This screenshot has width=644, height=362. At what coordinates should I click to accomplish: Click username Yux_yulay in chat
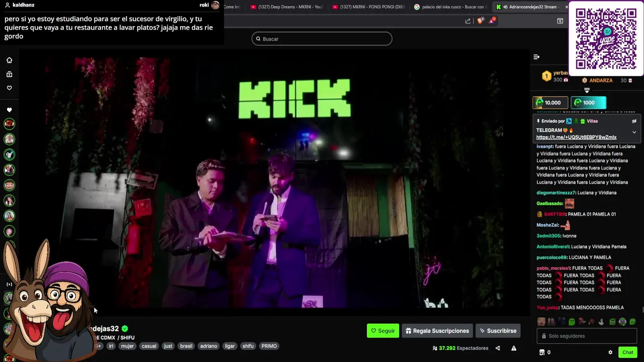pyautogui.click(x=547, y=308)
